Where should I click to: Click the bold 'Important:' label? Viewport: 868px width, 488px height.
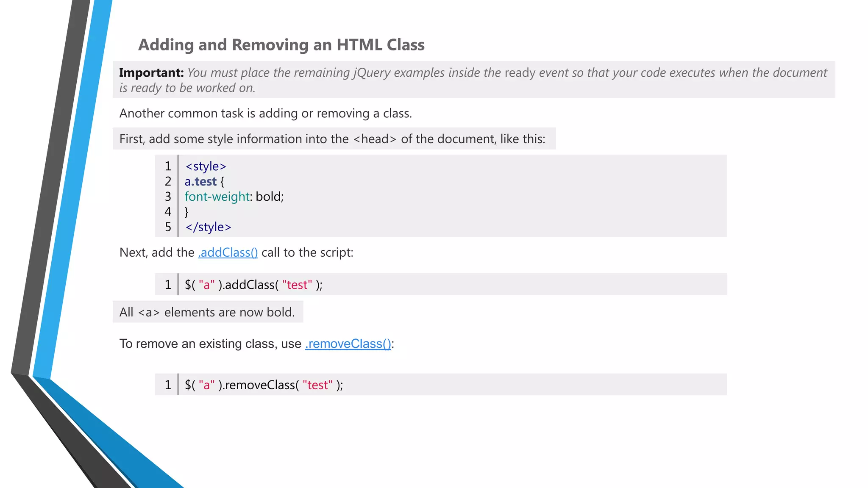[x=151, y=72]
